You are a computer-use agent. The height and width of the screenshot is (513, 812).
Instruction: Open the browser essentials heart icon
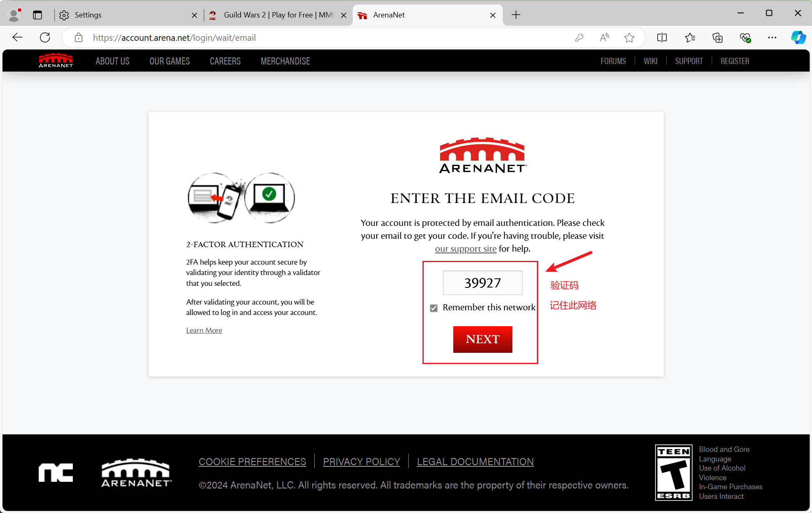tap(745, 38)
